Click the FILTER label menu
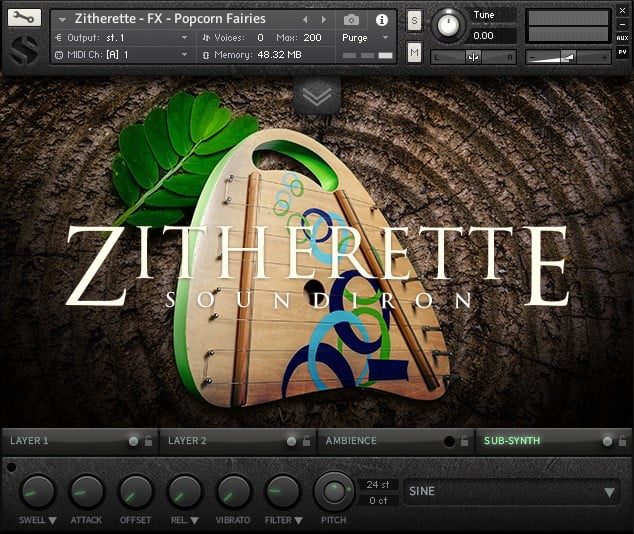Viewport: 634px width, 534px height. click(283, 520)
